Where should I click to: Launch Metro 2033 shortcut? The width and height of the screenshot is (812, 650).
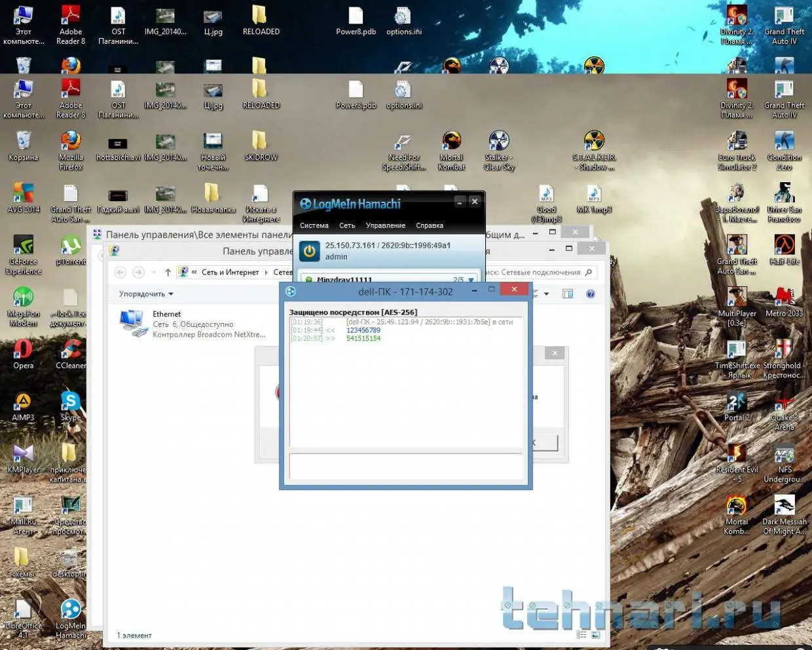click(x=784, y=302)
